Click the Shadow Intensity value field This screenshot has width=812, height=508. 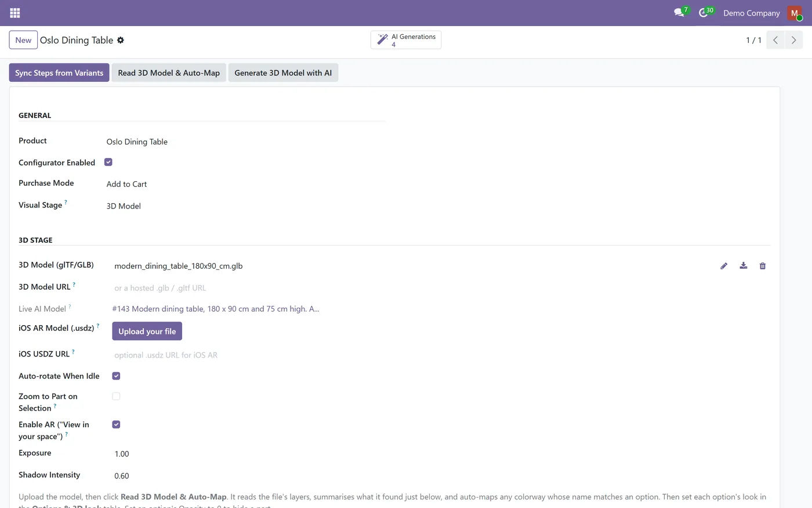(441, 476)
